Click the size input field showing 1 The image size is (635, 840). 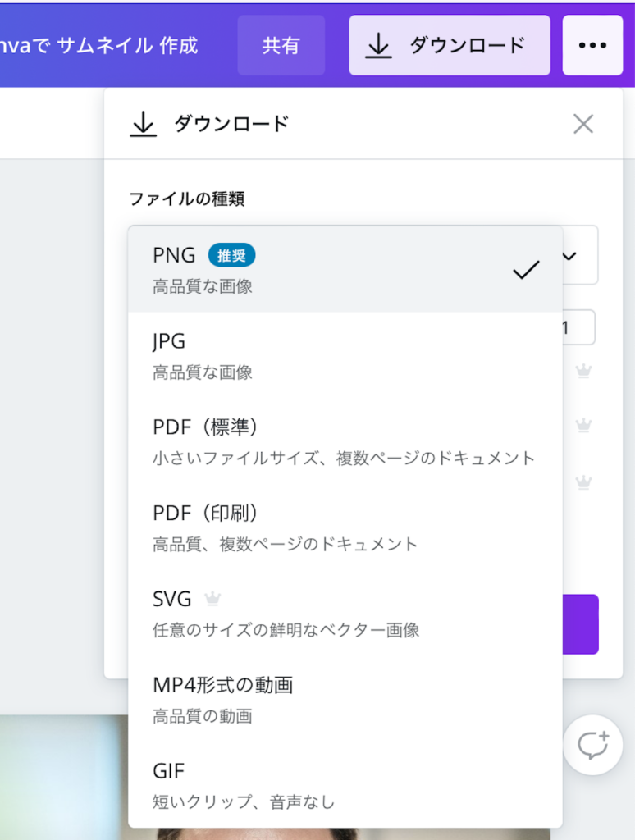coord(578,327)
